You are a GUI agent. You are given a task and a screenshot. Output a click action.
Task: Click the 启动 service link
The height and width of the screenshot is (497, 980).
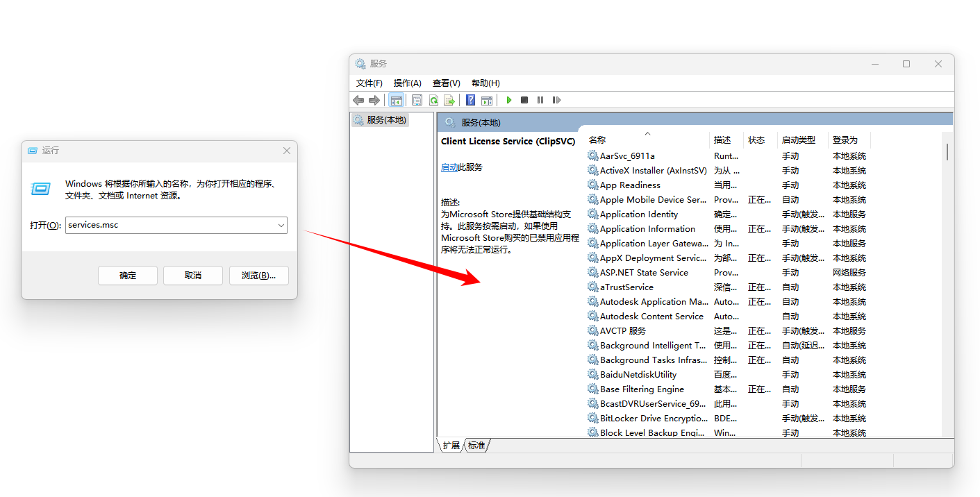coord(449,167)
